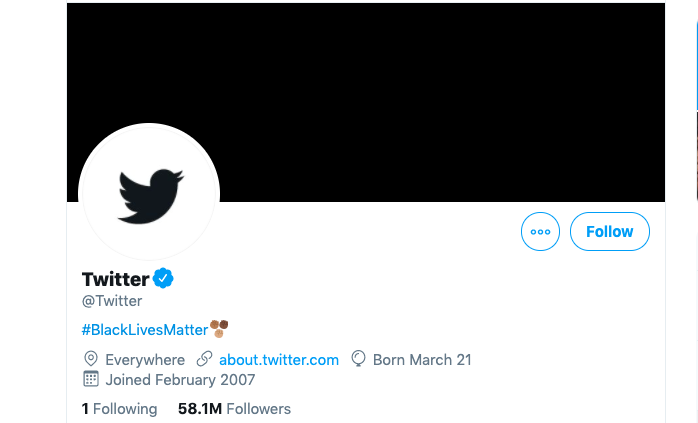
Task: Click the chain link icon
Action: (x=204, y=359)
